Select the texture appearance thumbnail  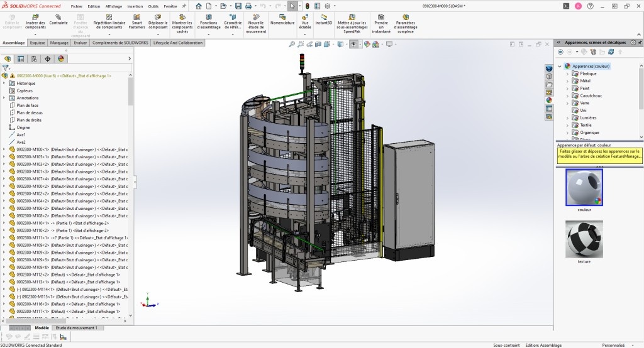[x=584, y=239]
